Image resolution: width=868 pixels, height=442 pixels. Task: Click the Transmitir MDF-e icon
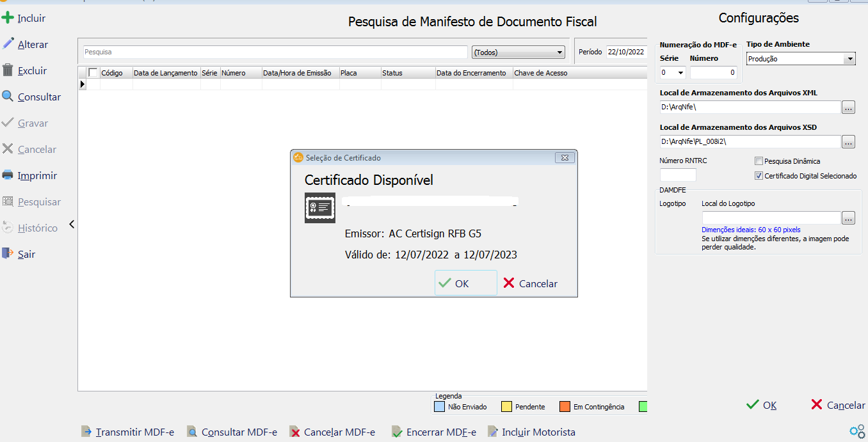[86, 432]
